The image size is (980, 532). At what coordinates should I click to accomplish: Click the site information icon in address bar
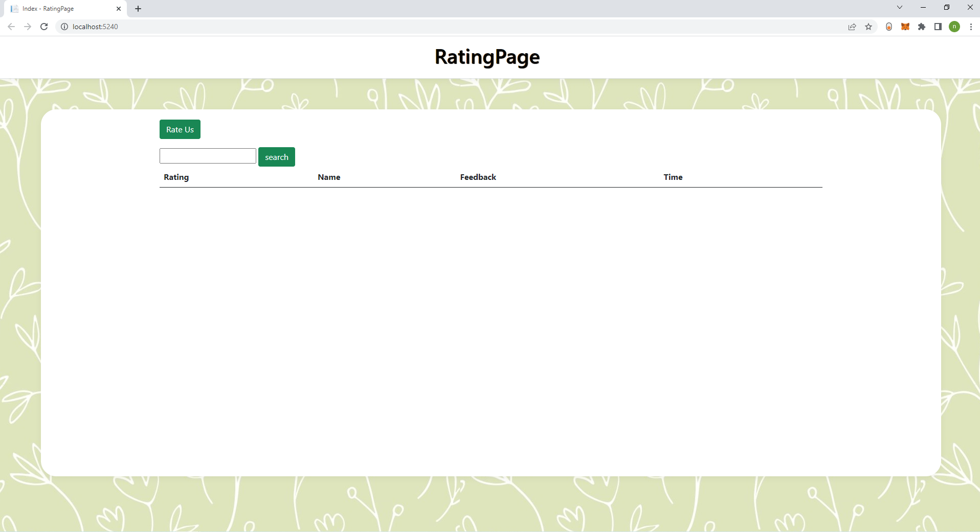[x=64, y=27]
